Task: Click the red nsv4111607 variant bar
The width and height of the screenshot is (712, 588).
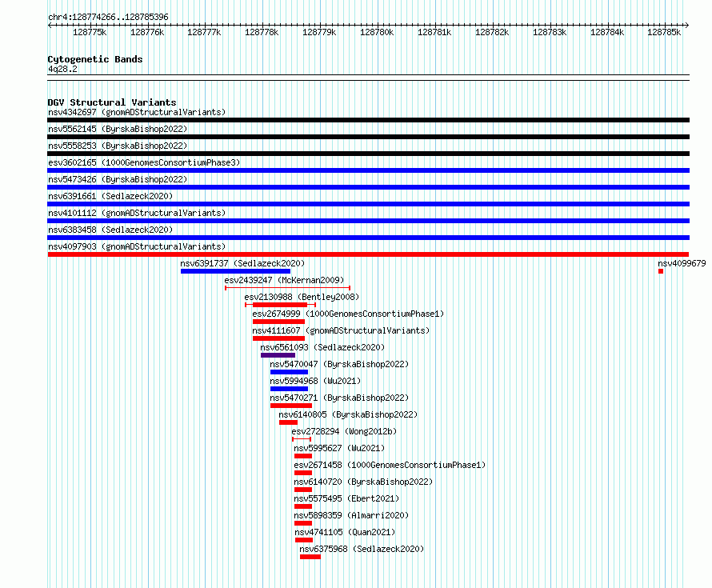Action: 278,338
